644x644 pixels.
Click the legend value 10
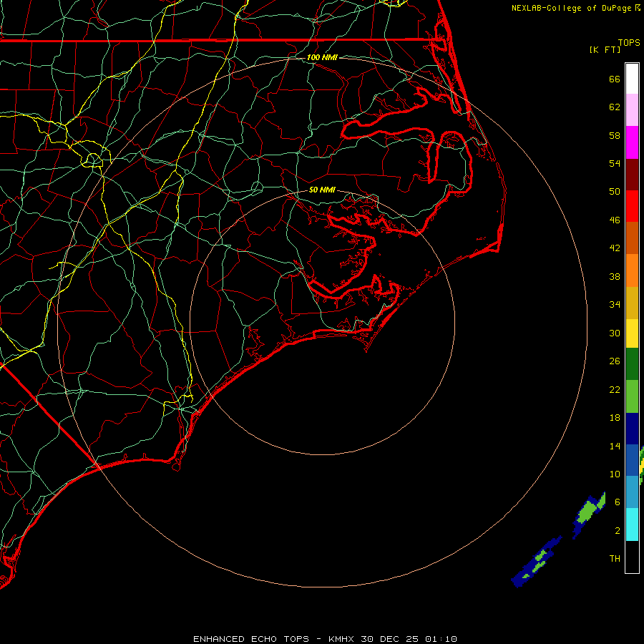coord(615,474)
